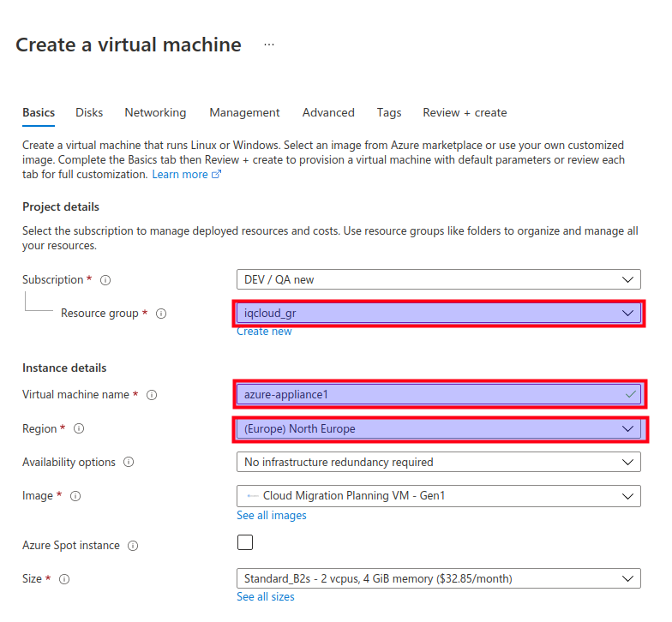Screen dimensions: 672x622
Task: Click the Availability options info icon
Action: pos(129,463)
